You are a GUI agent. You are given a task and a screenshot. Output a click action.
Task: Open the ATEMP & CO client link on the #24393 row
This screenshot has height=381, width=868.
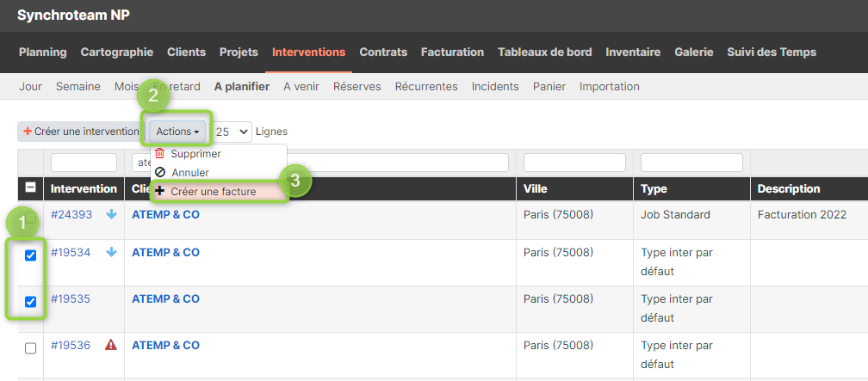165,214
